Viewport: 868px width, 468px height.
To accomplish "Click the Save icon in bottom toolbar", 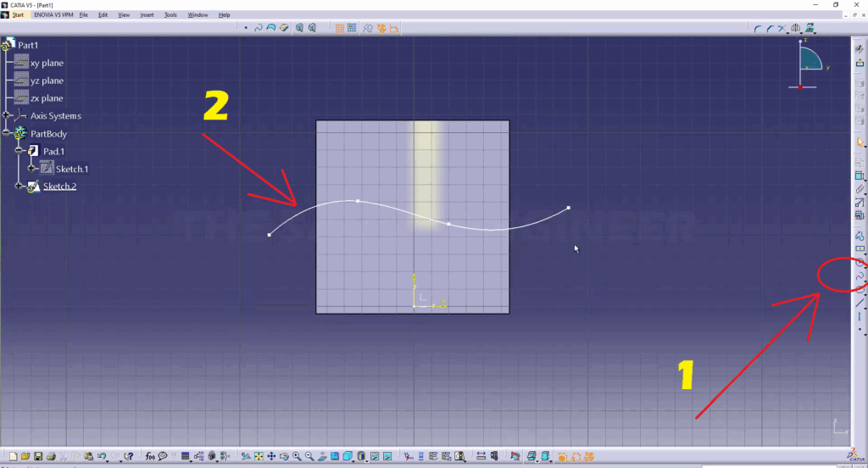I will click(x=38, y=456).
